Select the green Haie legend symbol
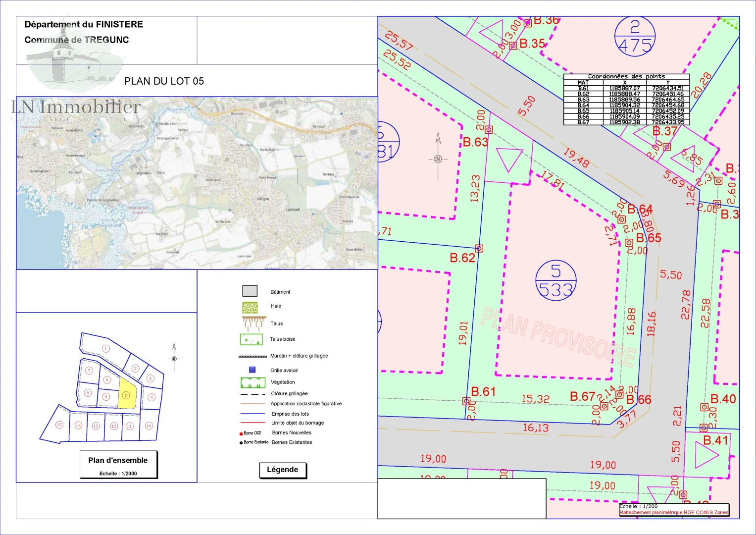The width and height of the screenshot is (756, 535). tap(250, 307)
